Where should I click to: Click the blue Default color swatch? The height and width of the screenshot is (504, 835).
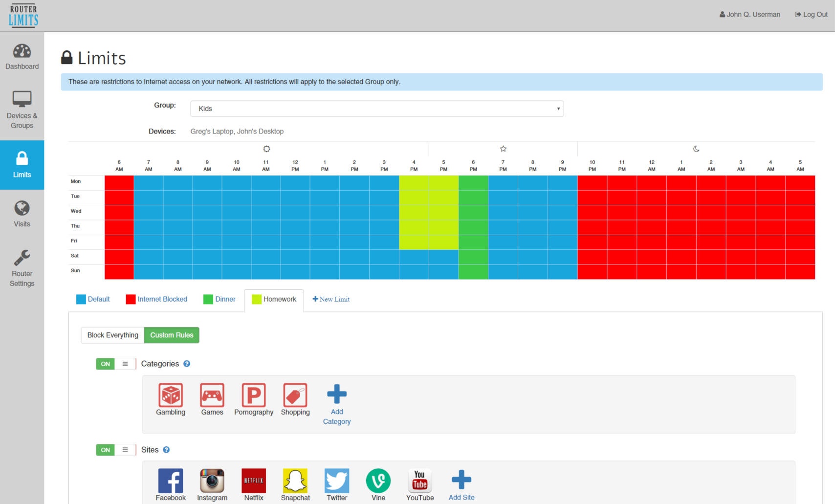(x=81, y=299)
